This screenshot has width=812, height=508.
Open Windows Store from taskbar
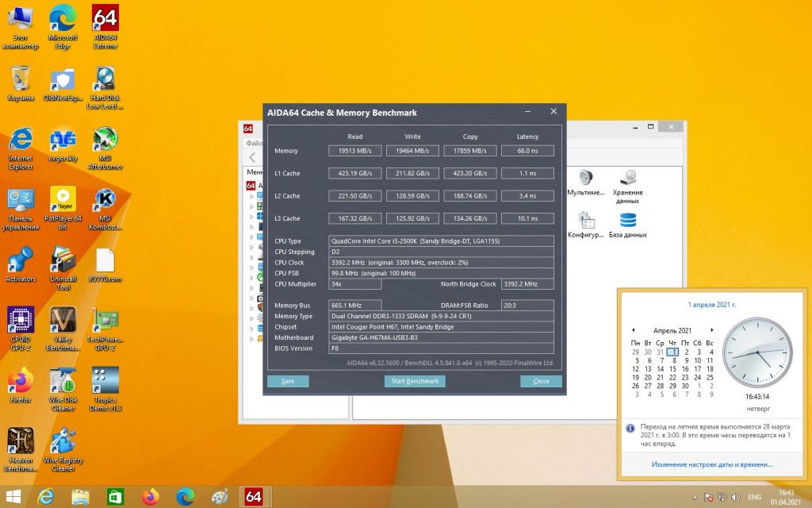[x=115, y=497]
